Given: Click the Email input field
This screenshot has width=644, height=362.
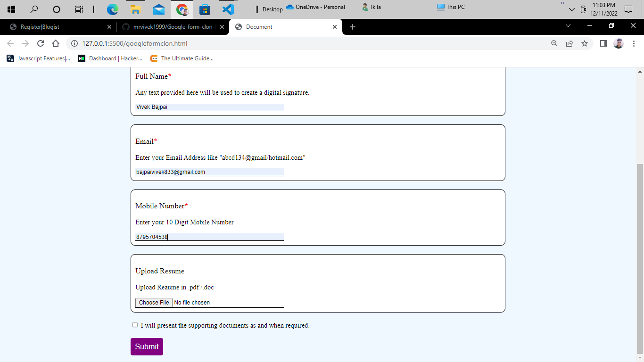Looking at the screenshot, I should tap(209, 172).
